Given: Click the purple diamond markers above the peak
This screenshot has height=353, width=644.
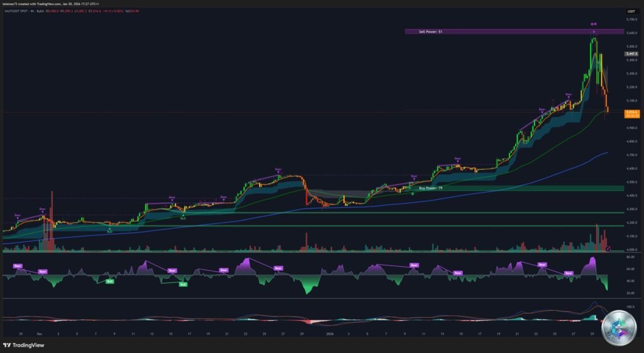Looking at the screenshot, I should click(593, 25).
